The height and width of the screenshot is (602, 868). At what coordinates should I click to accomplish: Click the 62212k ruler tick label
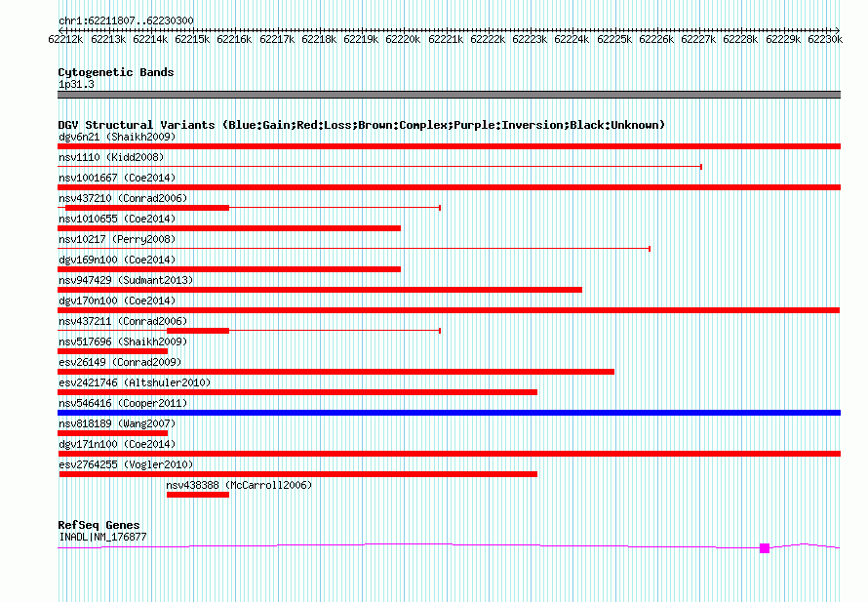coord(65,39)
